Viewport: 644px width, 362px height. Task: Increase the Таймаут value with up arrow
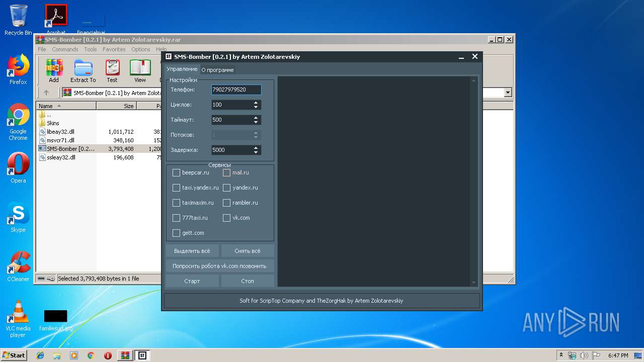(x=256, y=118)
